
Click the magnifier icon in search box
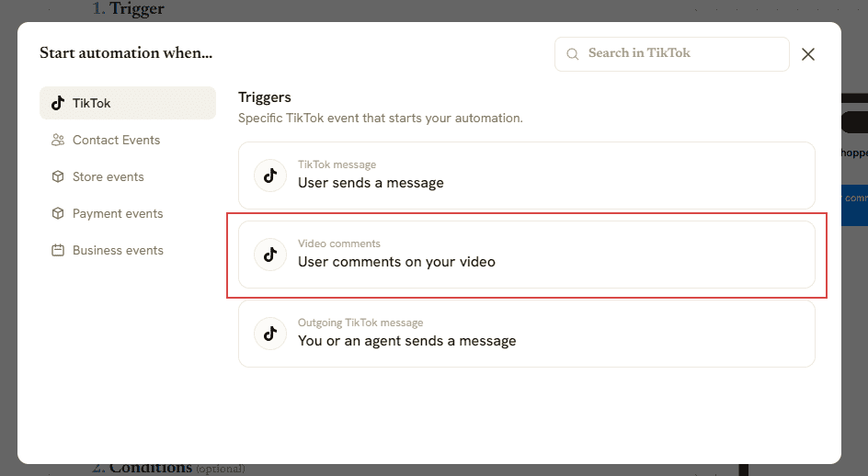[x=573, y=53]
